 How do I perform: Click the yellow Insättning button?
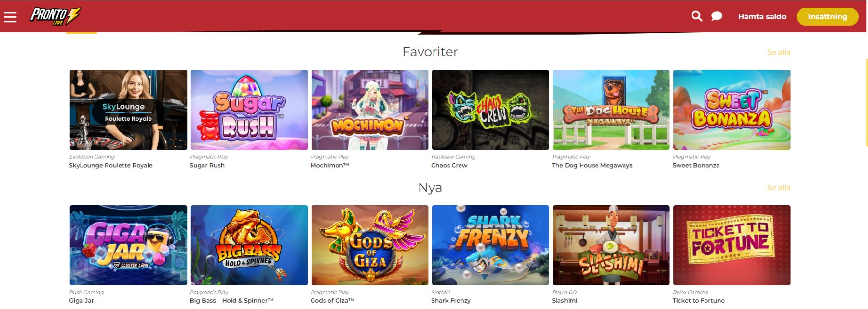coord(827,16)
